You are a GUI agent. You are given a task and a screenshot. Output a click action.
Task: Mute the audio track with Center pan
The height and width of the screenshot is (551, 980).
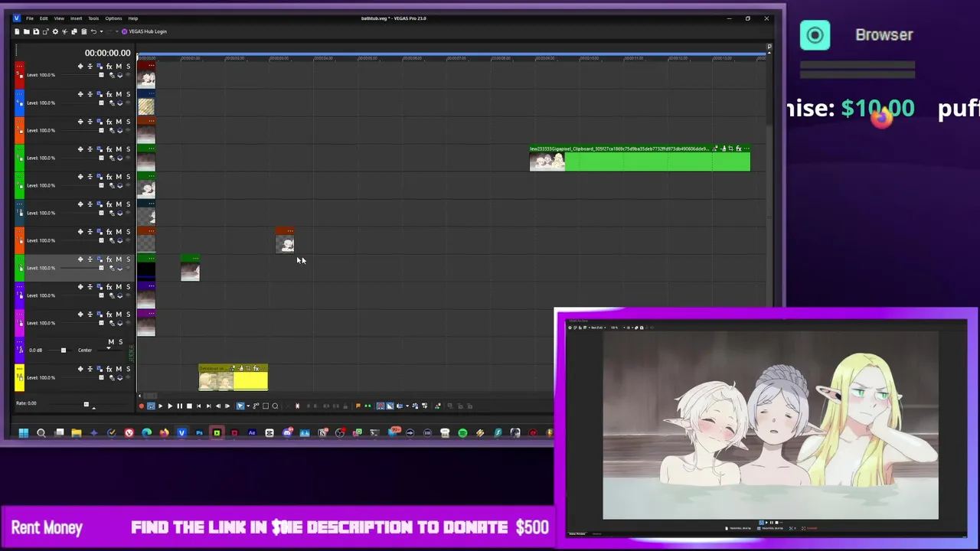click(111, 341)
